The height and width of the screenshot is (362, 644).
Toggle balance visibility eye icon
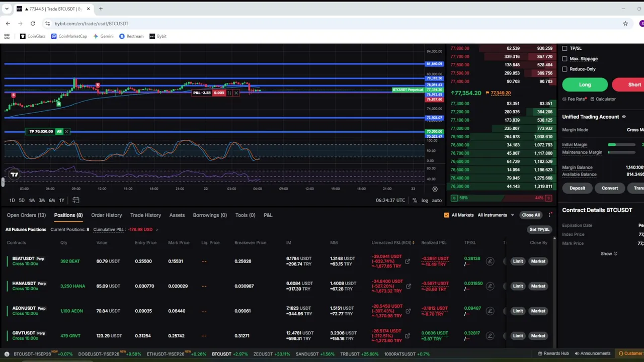tap(624, 117)
